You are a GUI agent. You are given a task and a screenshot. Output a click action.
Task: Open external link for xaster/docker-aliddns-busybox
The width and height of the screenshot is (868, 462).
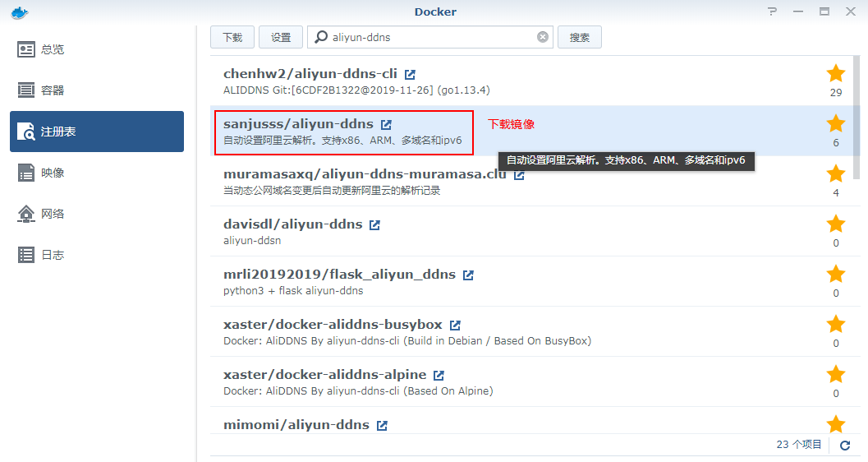[455, 326]
